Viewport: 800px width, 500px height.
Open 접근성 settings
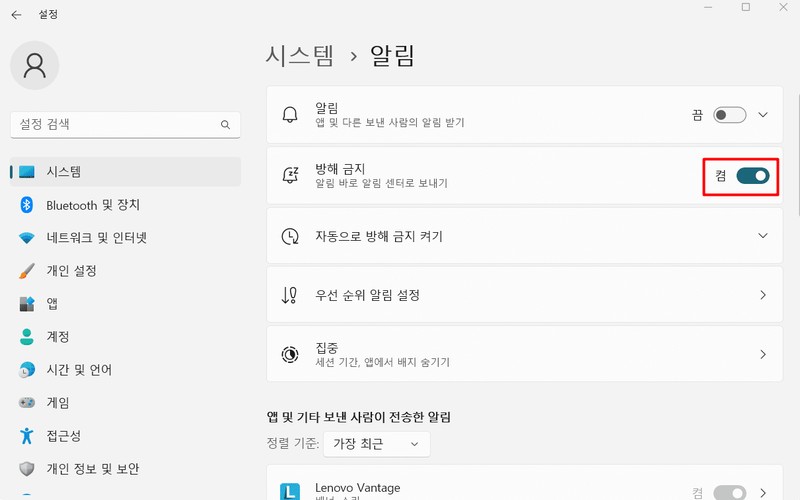coord(126,436)
